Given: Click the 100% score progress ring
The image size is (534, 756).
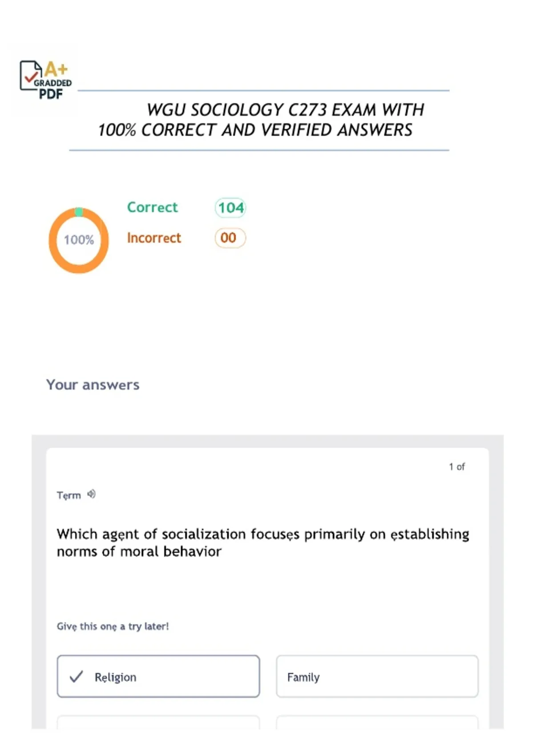Looking at the screenshot, I should [79, 240].
